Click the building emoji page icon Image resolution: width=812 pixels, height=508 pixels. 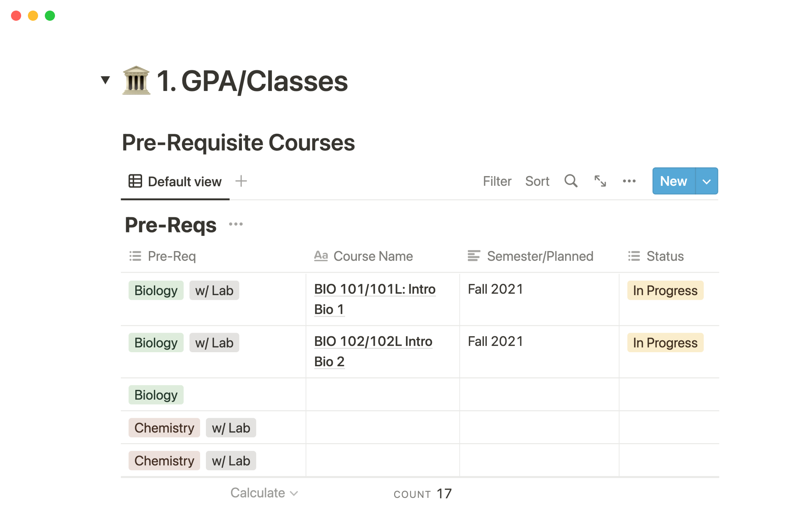(136, 80)
